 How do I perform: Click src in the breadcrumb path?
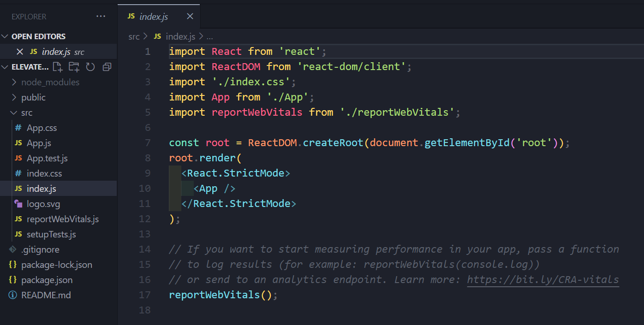click(x=134, y=36)
